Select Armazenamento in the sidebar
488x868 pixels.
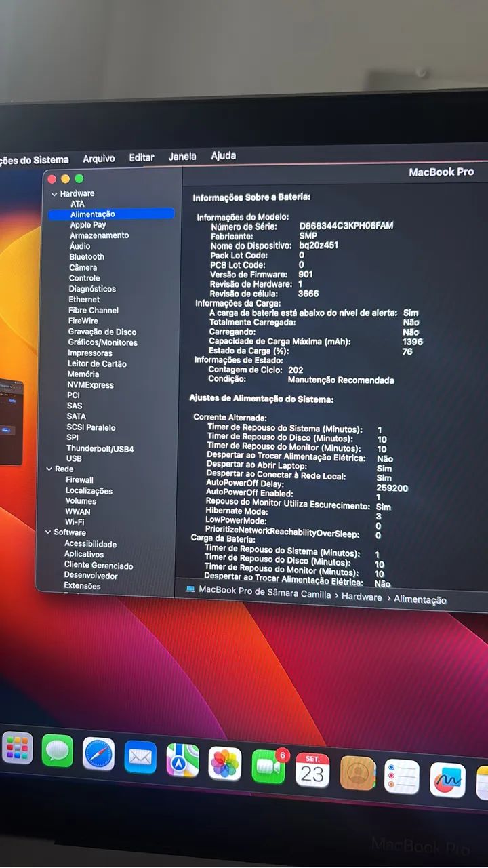[99, 235]
